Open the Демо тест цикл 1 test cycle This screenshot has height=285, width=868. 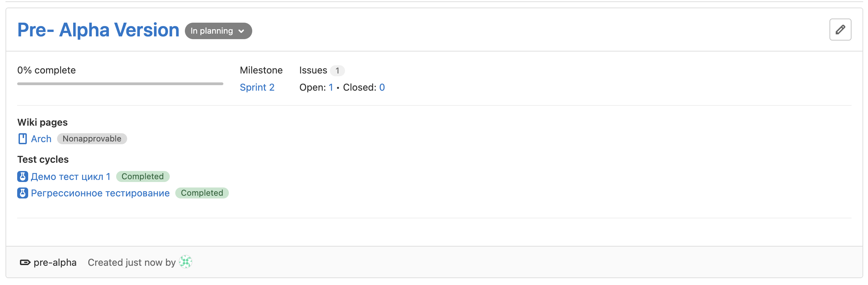(70, 176)
